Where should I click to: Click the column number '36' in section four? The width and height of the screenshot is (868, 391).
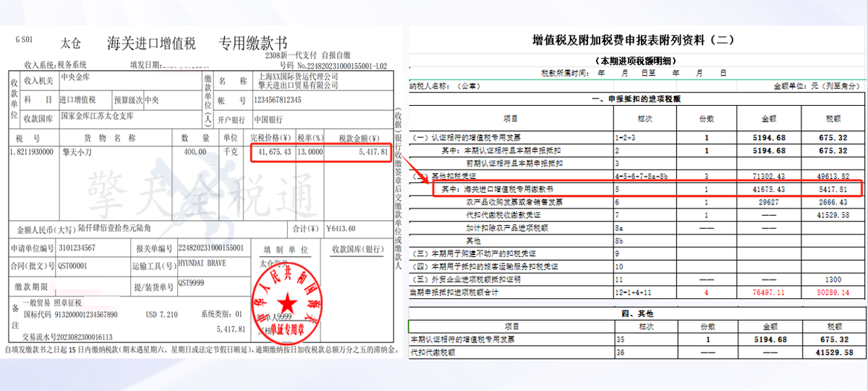(x=620, y=352)
